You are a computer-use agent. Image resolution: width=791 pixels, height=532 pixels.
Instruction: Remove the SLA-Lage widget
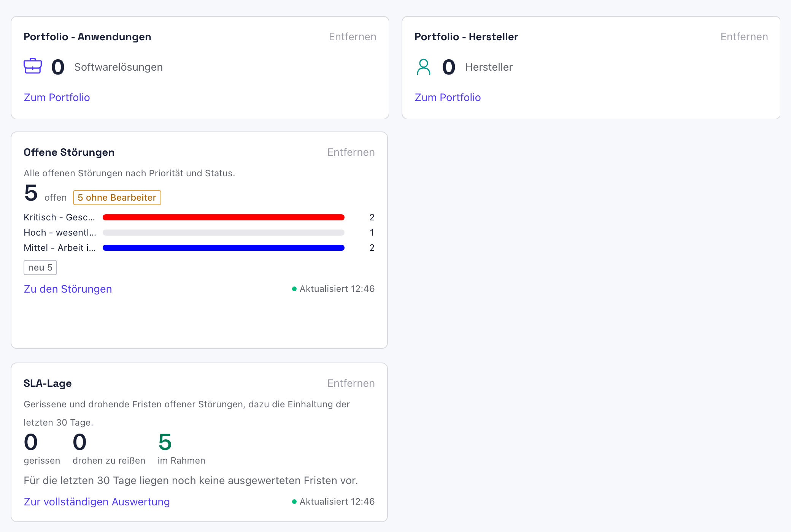point(351,383)
